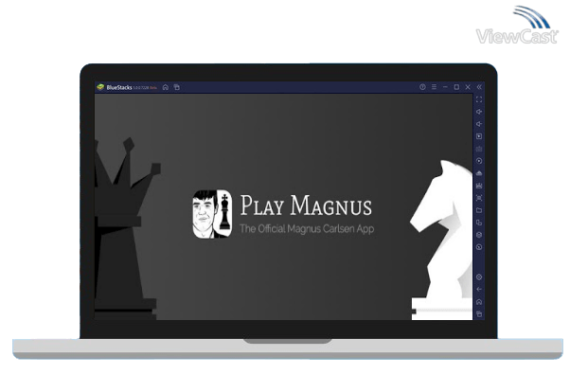The image size is (570, 392).
Task: Open the multi-window tab icon in title bar
Action: [177, 87]
